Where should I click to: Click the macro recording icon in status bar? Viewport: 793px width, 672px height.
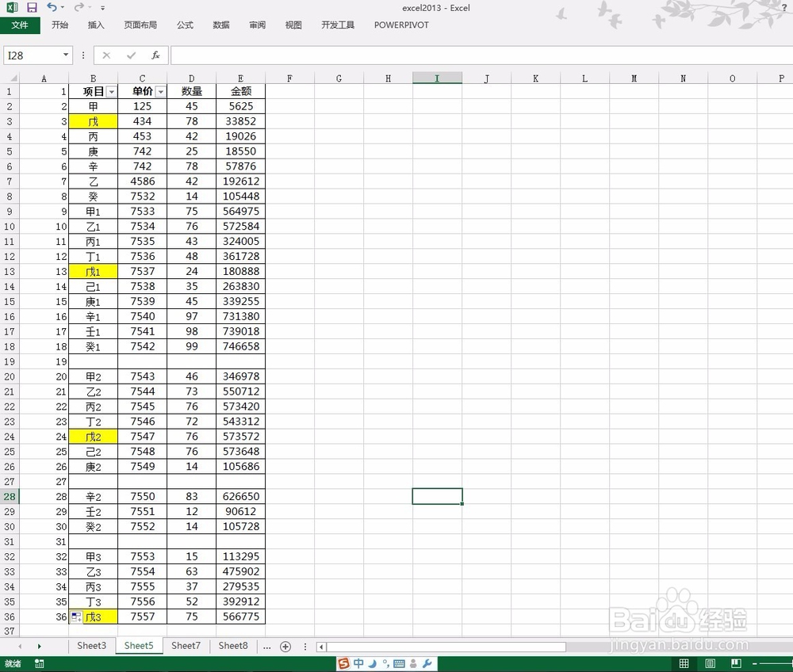(40, 664)
